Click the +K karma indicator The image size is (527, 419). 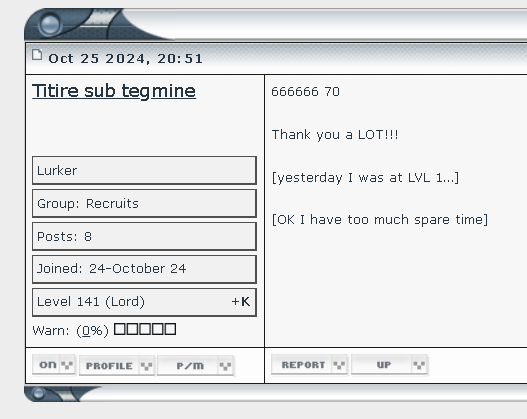241,301
